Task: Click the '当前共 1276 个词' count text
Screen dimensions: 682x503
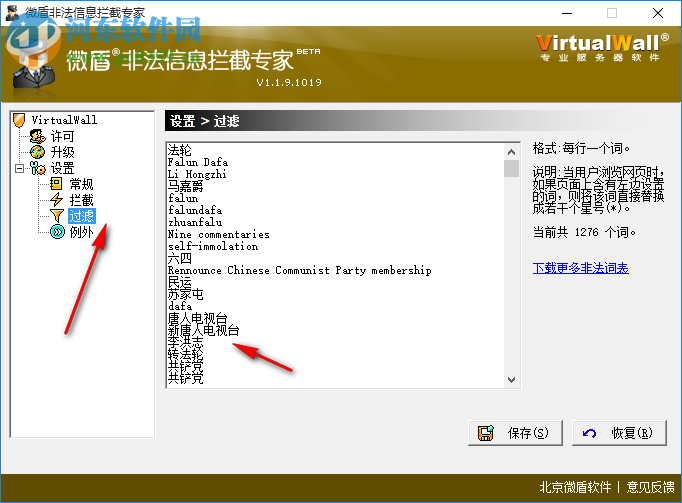Action: click(x=584, y=232)
